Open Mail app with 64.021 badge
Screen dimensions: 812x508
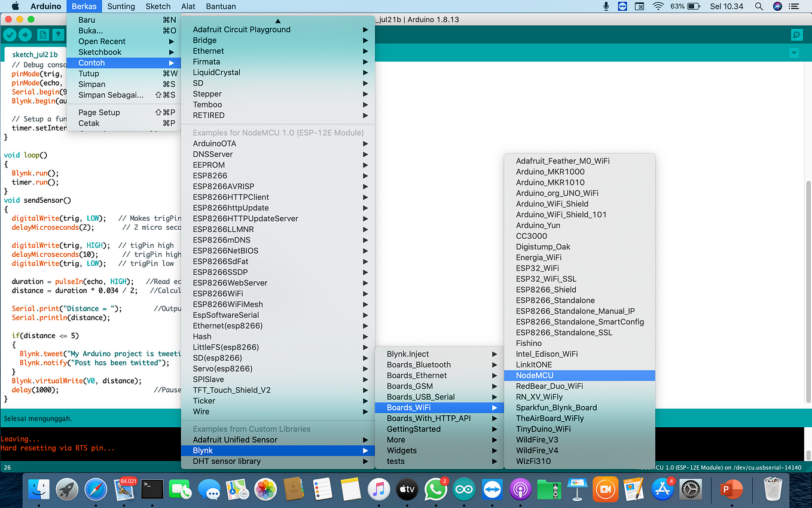pyautogui.click(x=124, y=489)
